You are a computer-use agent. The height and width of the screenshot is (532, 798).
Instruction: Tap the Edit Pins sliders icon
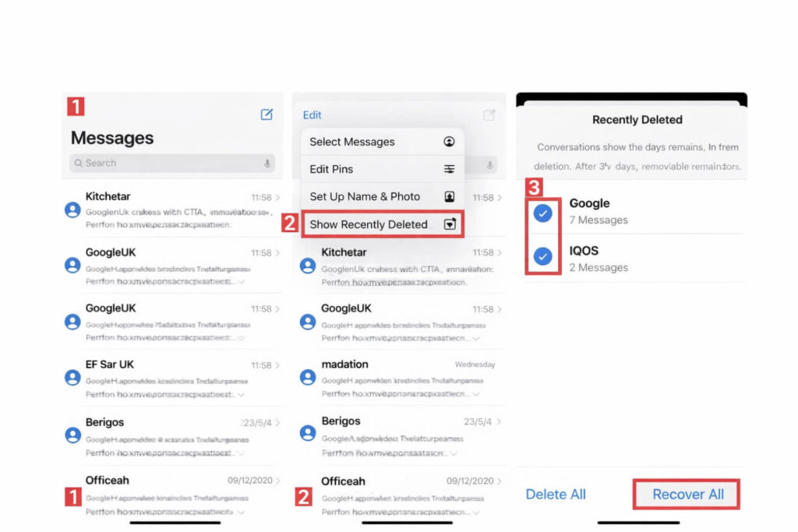click(450, 169)
